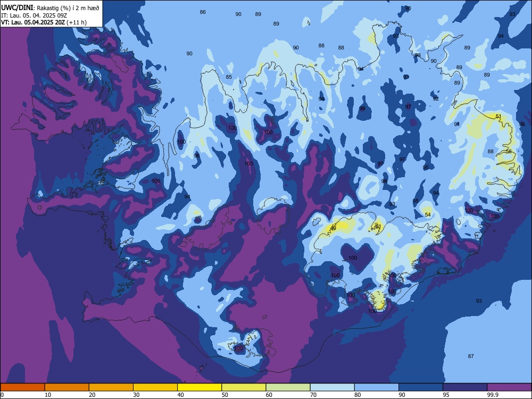Click the humidity value '51' on east coast
Image resolution: width=532 pixels, height=399 pixels.
[x=498, y=117]
